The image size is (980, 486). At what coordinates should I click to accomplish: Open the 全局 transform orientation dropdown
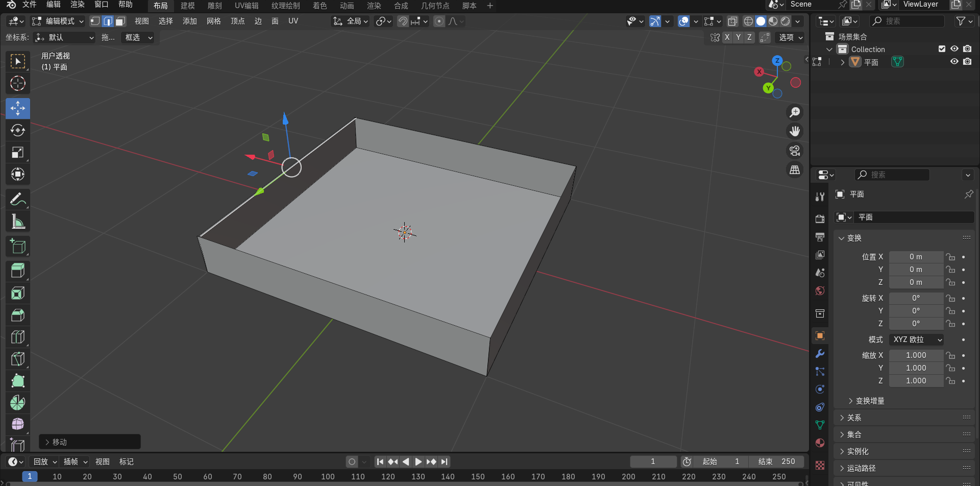click(x=350, y=21)
